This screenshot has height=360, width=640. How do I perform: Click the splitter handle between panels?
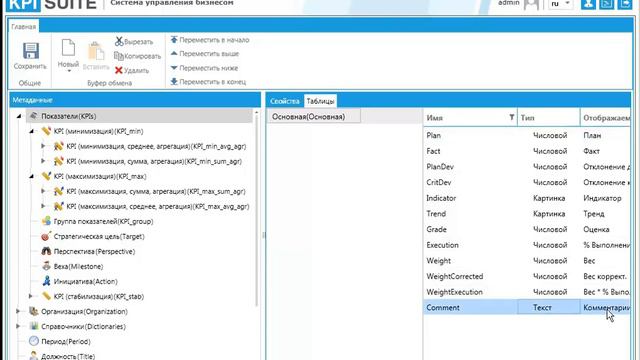coord(263,236)
